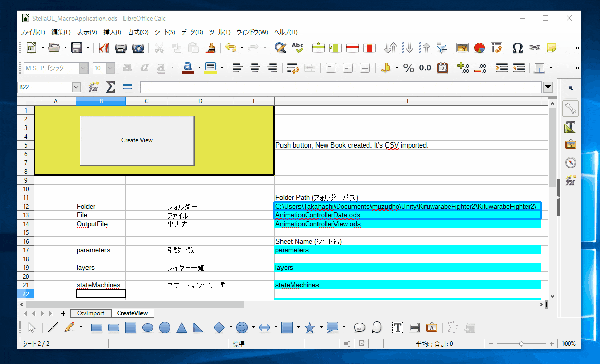The height and width of the screenshot is (364, 600).
Task: Open the Name Box dropdown
Action: pyautogui.click(x=76, y=87)
